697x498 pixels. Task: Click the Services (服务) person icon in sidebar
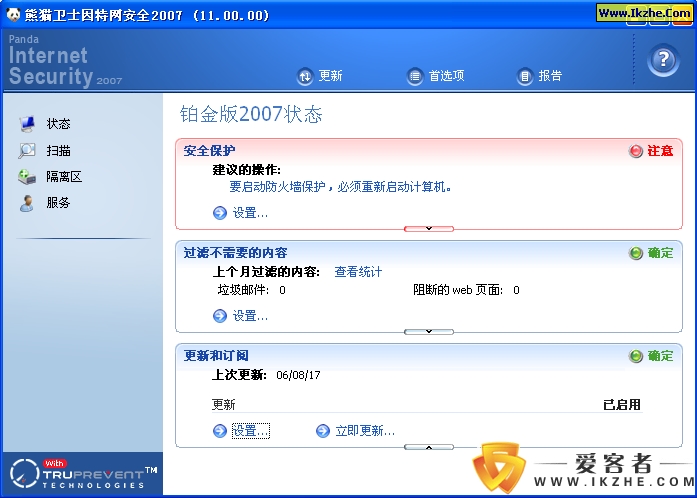[x=27, y=203]
